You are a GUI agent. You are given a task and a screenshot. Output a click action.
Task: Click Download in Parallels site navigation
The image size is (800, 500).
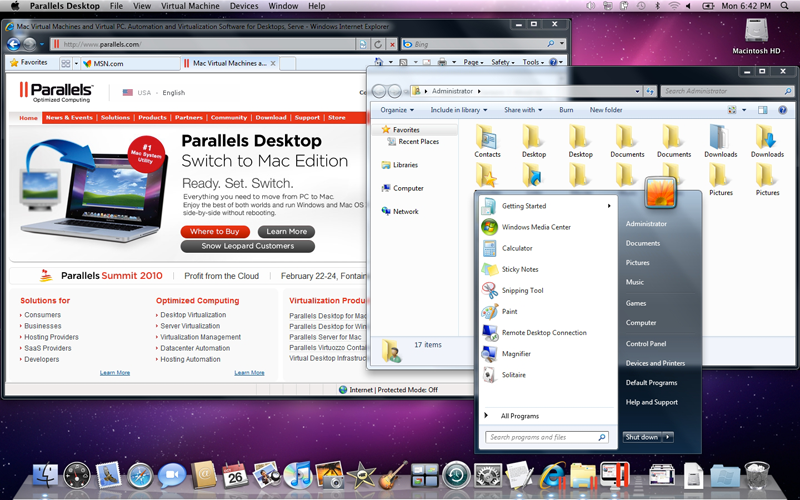[271, 117]
